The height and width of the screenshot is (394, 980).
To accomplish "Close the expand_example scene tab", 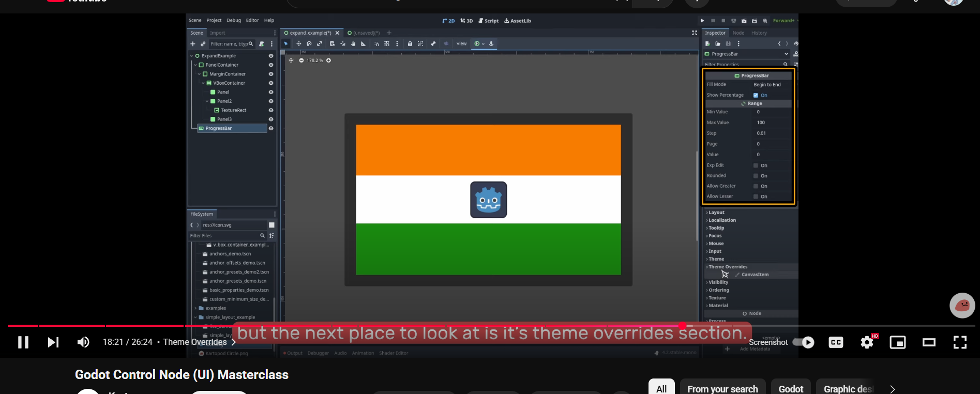I will tap(337, 33).
